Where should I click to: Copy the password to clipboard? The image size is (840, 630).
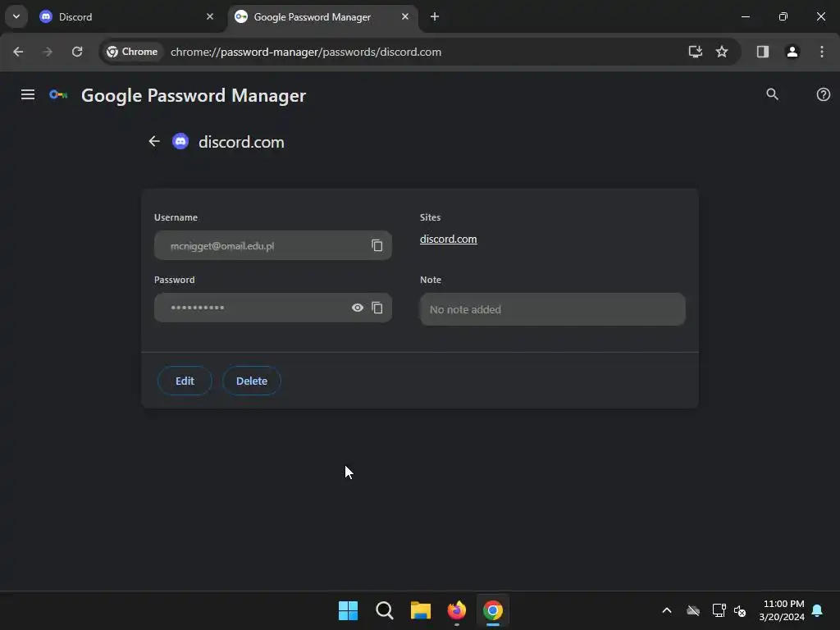tap(377, 308)
